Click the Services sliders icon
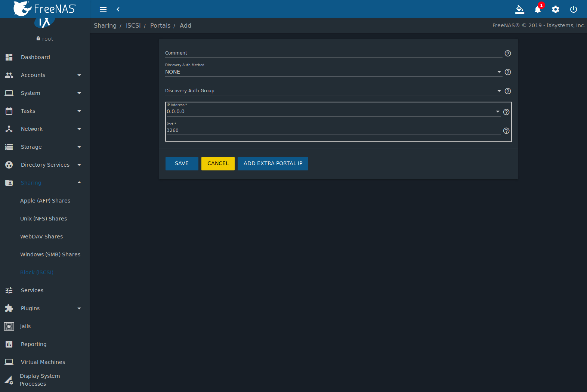The width and height of the screenshot is (587, 392). 9,290
